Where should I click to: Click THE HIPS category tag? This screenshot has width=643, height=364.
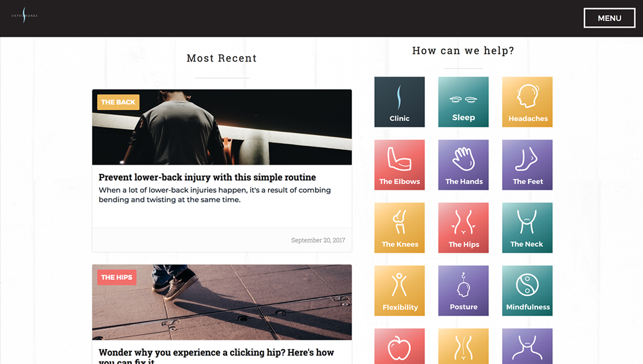pos(116,277)
